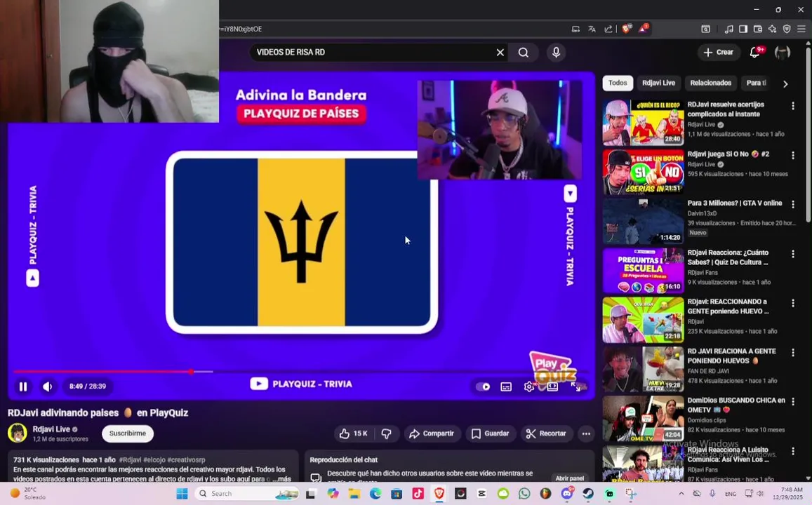Open more actions with the three-dot button
This screenshot has width=812, height=505.
coord(586,433)
